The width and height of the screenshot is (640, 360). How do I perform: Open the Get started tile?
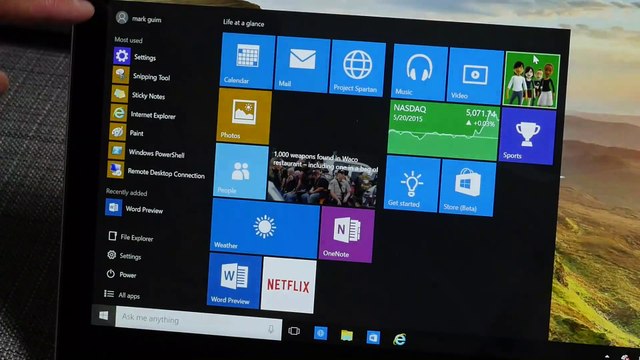pos(412,184)
